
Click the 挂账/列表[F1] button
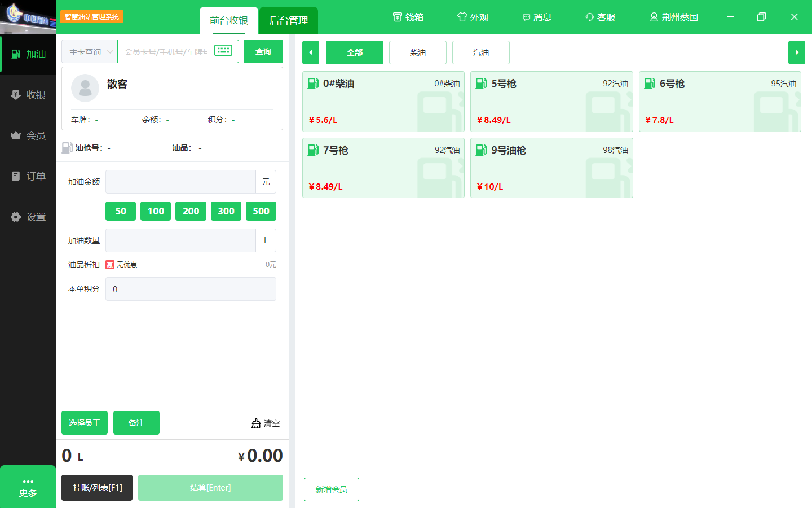[x=97, y=488]
